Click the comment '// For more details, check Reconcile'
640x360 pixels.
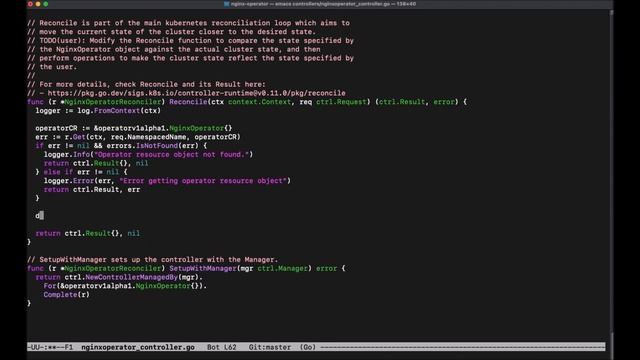point(146,84)
